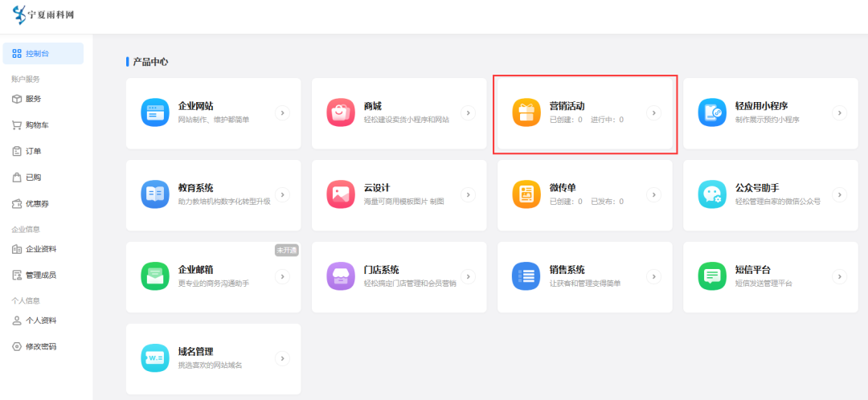Click the 微传单 card title

[563, 188]
